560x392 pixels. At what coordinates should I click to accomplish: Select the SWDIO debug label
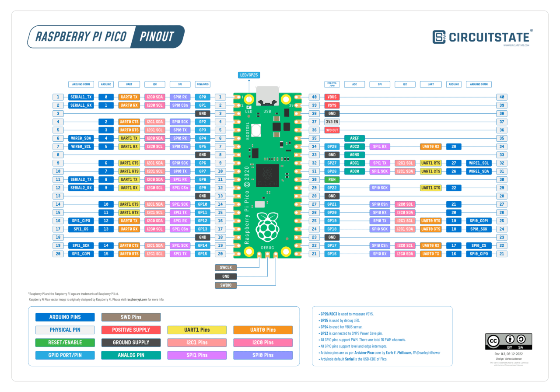click(x=226, y=285)
